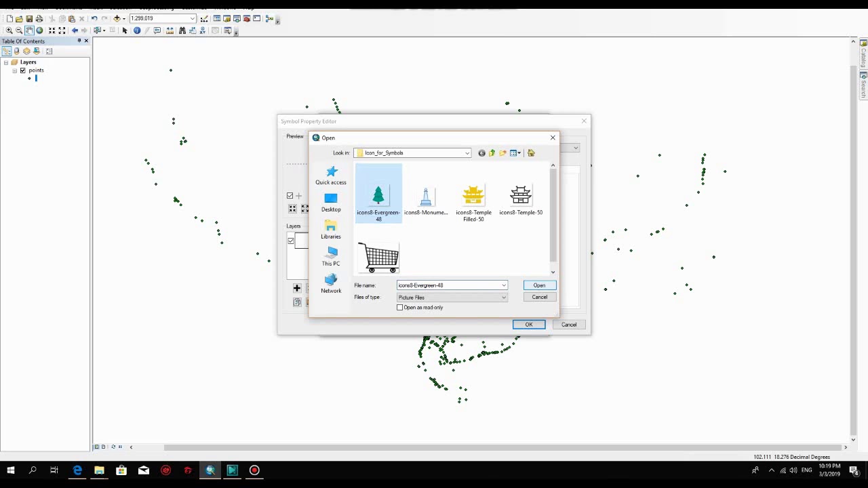Collapse the Layers tree node
This screenshot has width=868, height=488.
(x=6, y=62)
